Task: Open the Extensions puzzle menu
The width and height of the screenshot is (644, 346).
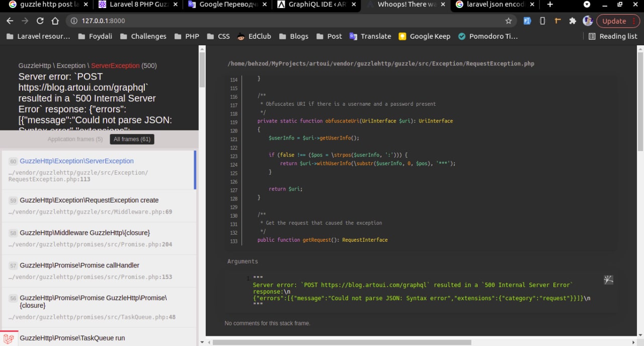Action: coord(573,21)
